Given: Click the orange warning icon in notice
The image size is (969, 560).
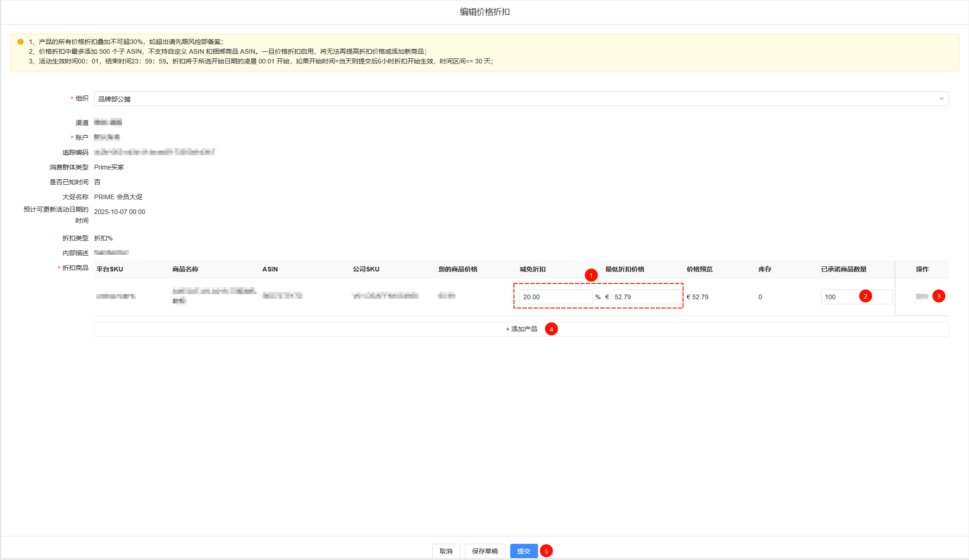Looking at the screenshot, I should [x=20, y=42].
